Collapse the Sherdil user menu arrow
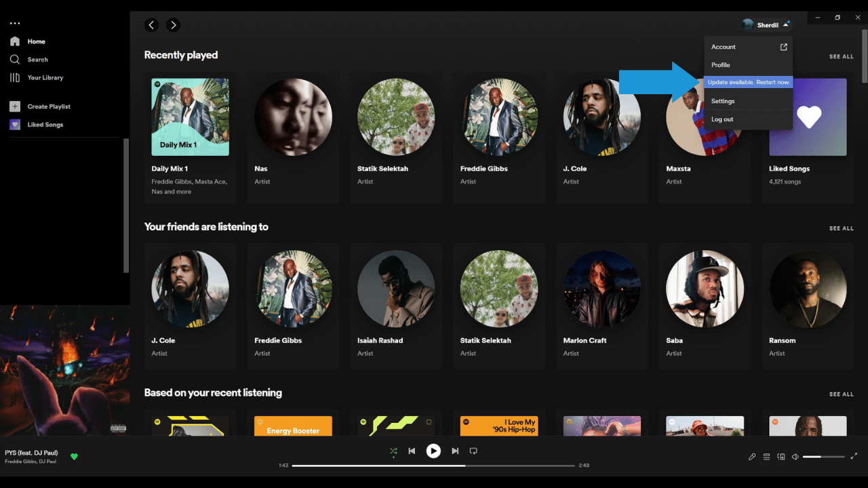Viewport: 868px width, 488px height. click(785, 25)
